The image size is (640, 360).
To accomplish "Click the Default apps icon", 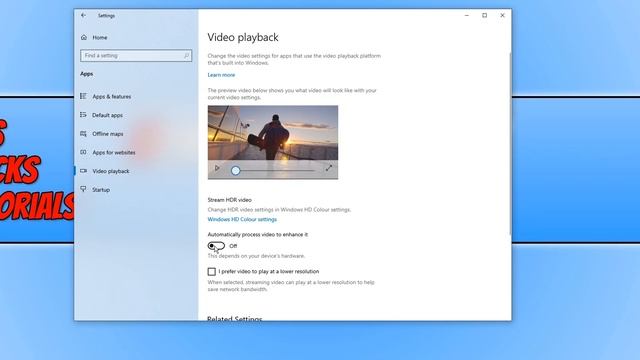I will 83,115.
